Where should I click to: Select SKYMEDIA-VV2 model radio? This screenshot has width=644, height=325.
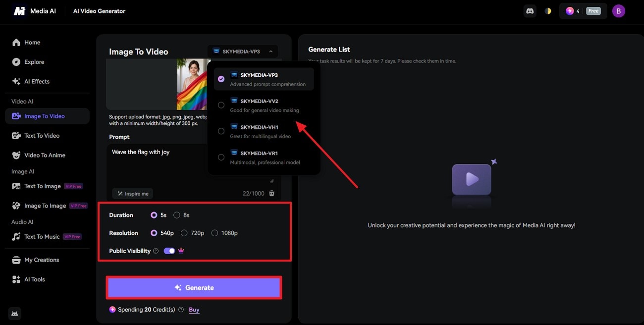[x=221, y=105]
